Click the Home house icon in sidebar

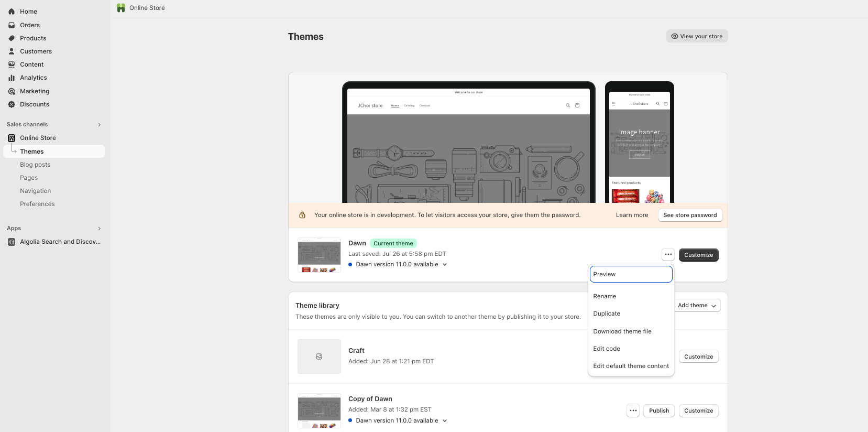[12, 12]
